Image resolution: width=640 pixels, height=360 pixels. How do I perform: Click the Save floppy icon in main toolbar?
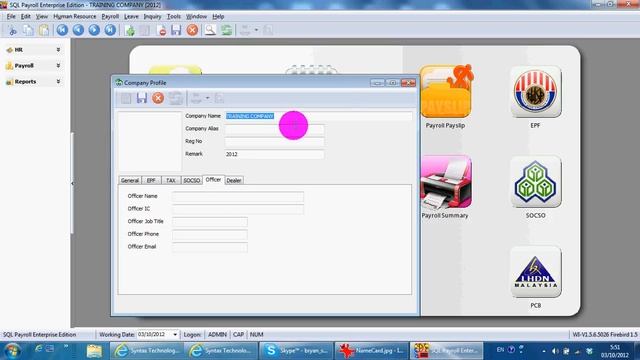click(176, 30)
